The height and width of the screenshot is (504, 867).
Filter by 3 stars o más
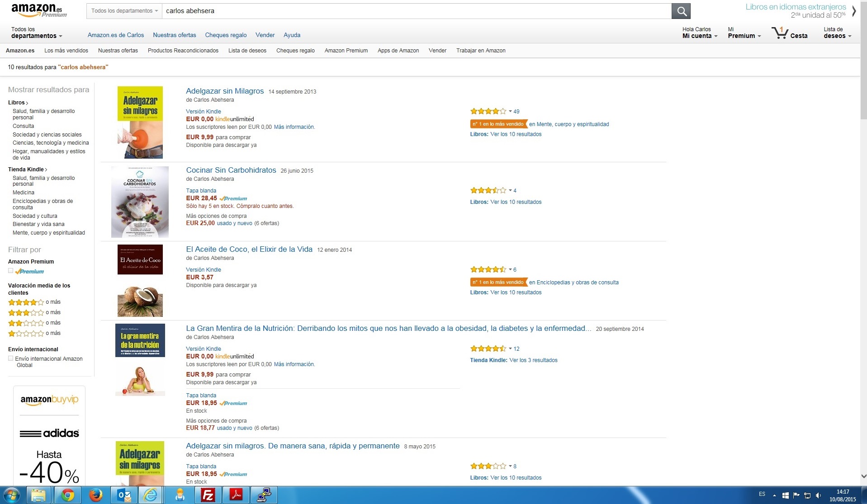[34, 313]
